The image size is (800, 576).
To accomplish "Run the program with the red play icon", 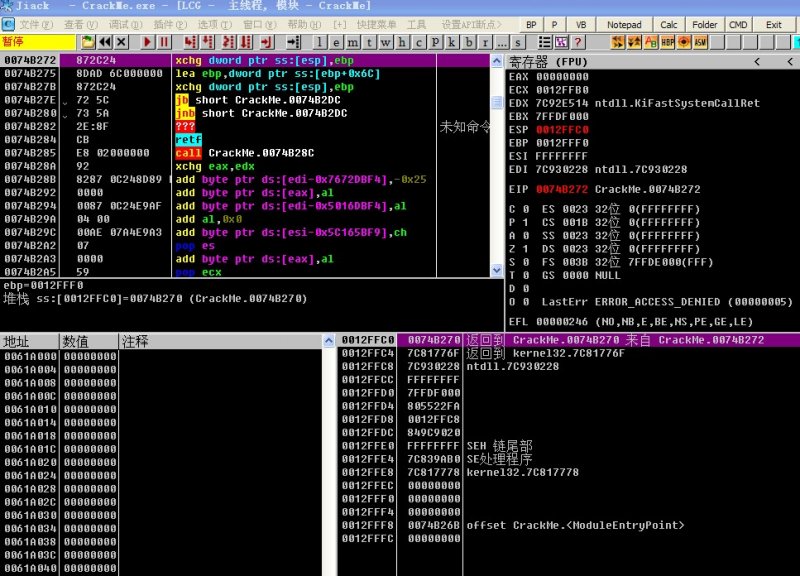I will click(147, 42).
